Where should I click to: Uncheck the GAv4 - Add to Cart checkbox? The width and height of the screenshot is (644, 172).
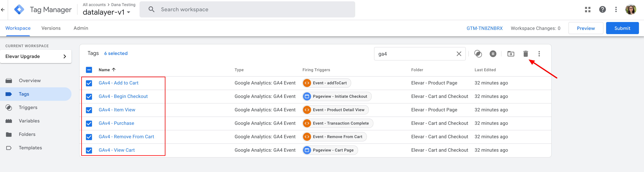coord(89,83)
